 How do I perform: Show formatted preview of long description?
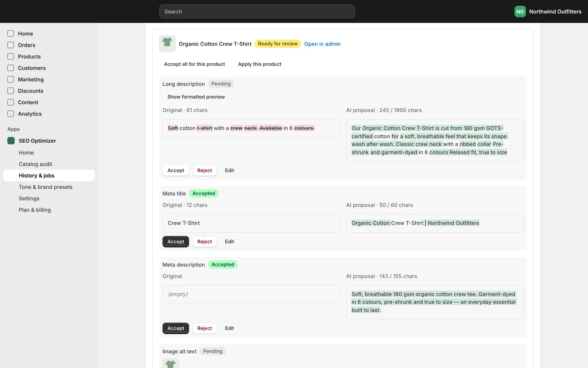click(x=196, y=97)
